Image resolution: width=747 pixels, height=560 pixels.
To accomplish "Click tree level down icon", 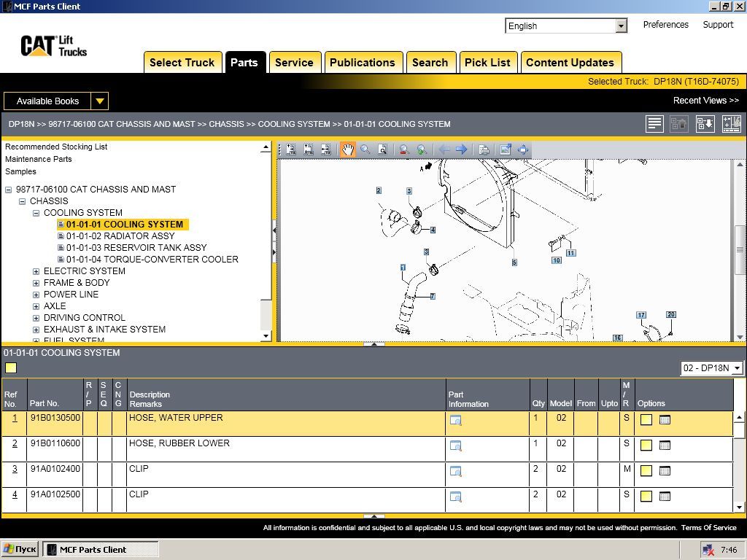I will click(705, 124).
